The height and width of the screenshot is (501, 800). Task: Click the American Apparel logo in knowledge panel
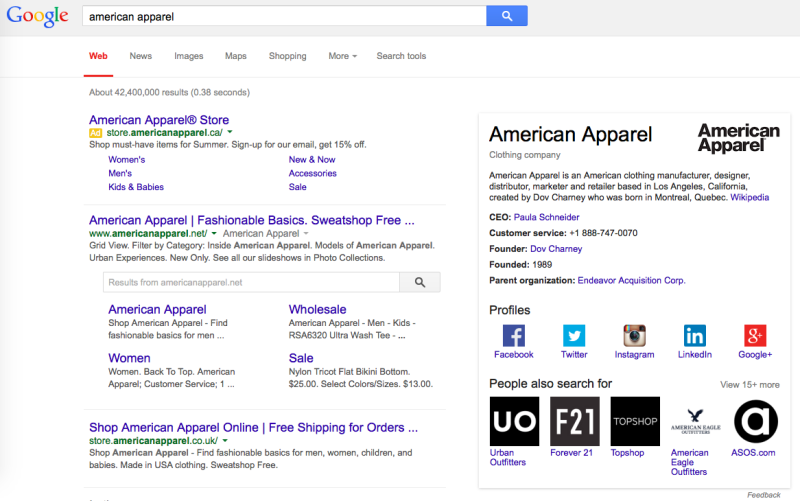[739, 138]
